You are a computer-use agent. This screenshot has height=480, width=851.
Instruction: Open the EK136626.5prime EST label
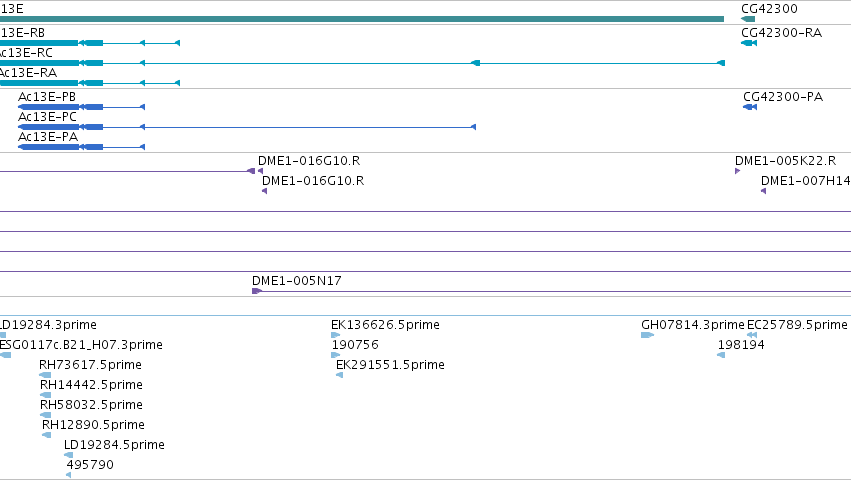click(x=385, y=325)
